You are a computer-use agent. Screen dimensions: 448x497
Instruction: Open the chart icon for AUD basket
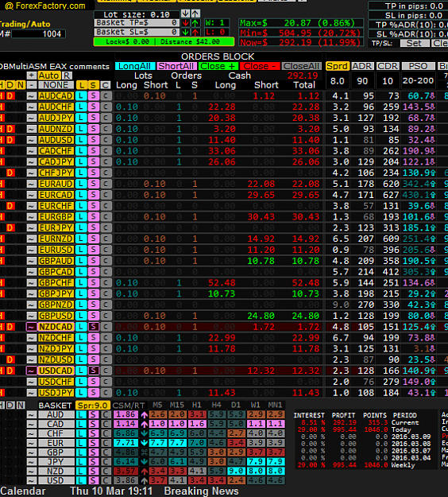(31, 414)
